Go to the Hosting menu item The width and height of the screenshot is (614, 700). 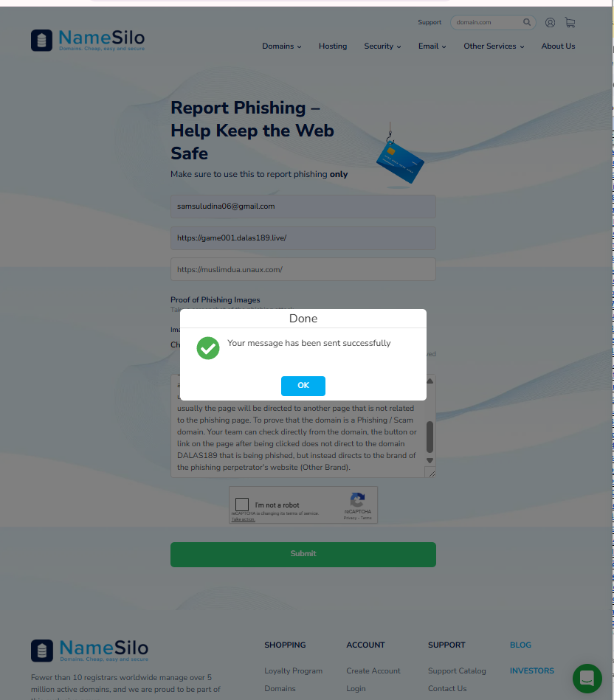333,46
